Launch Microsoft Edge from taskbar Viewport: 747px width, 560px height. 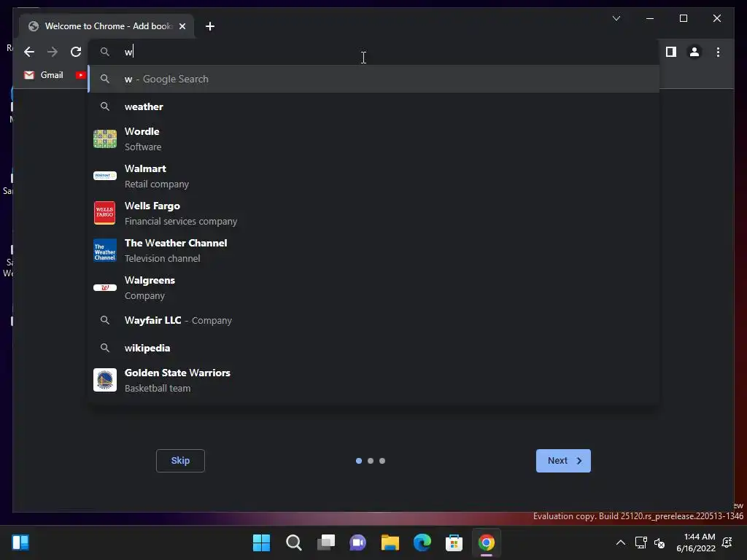(x=422, y=542)
